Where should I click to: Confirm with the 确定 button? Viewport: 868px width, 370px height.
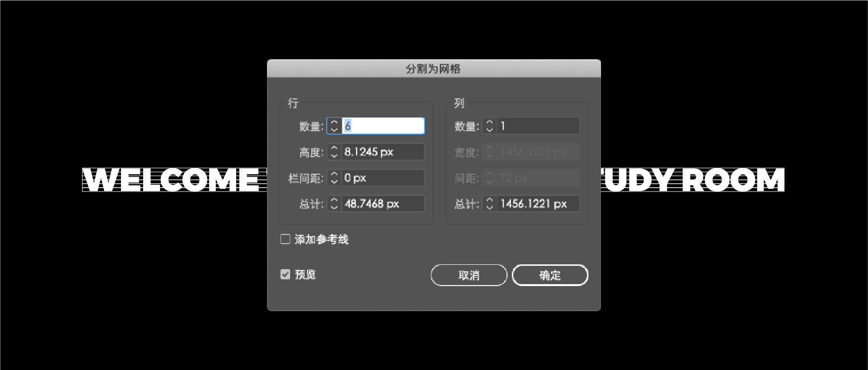click(550, 275)
